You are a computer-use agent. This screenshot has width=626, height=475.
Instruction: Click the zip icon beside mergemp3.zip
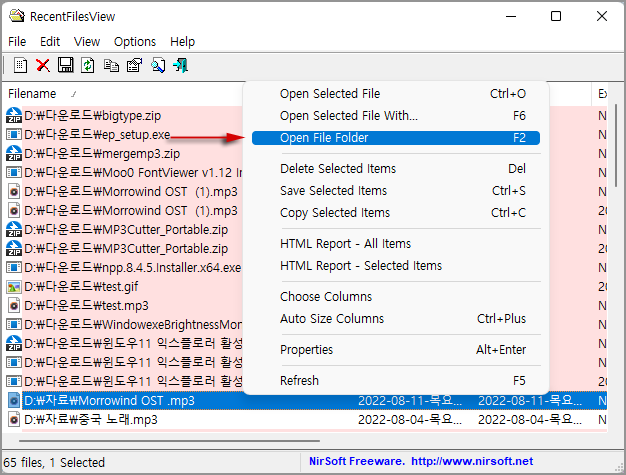[x=14, y=153]
